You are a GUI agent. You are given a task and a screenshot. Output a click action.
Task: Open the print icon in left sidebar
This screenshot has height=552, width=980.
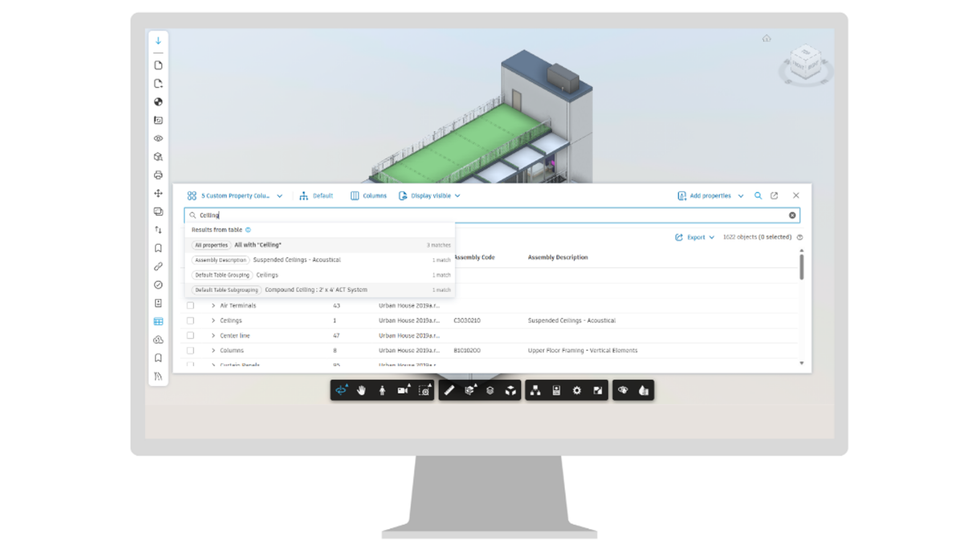tap(158, 175)
